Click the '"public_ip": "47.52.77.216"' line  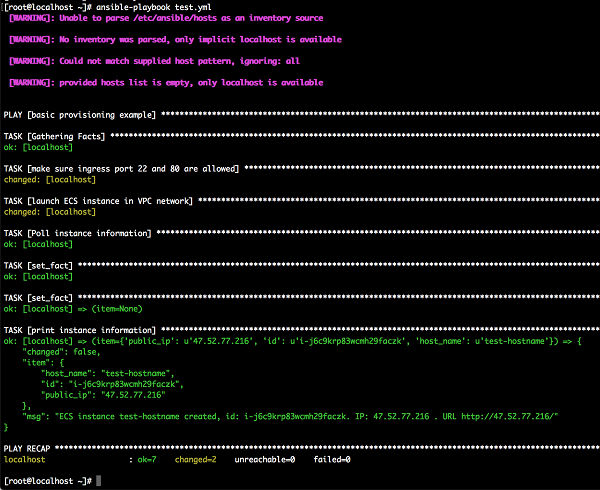click(103, 395)
